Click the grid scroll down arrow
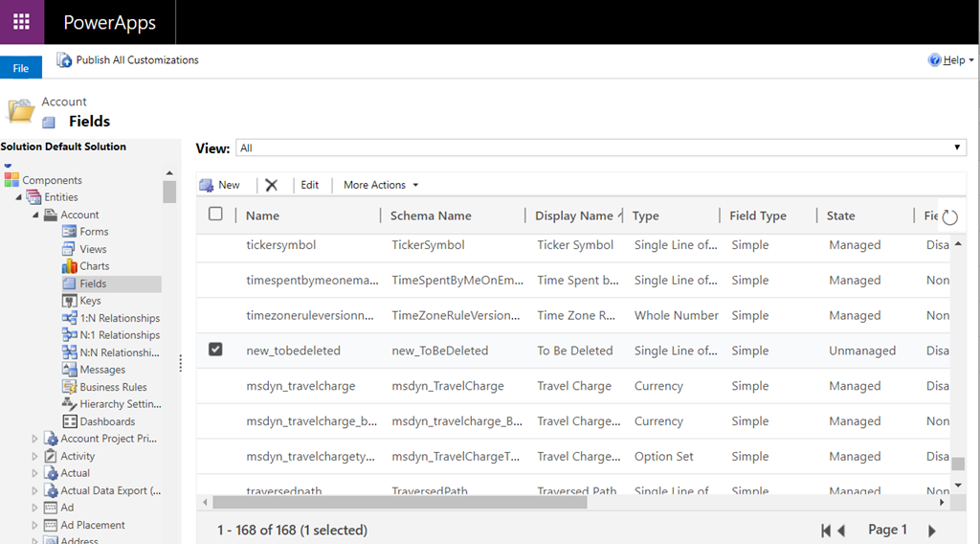Screen dimensions: 980x544 click(958, 486)
